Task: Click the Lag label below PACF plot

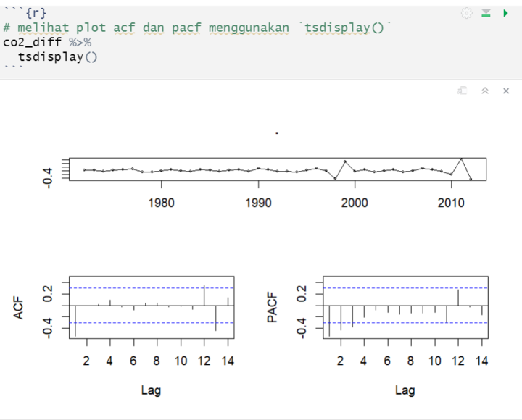Action: pos(405,390)
